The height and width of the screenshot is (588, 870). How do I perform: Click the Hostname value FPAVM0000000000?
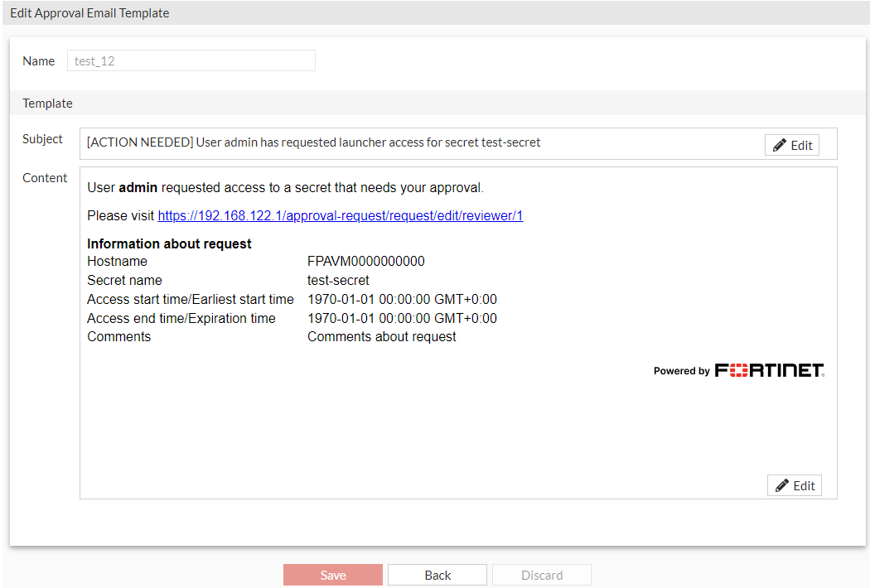coord(365,261)
